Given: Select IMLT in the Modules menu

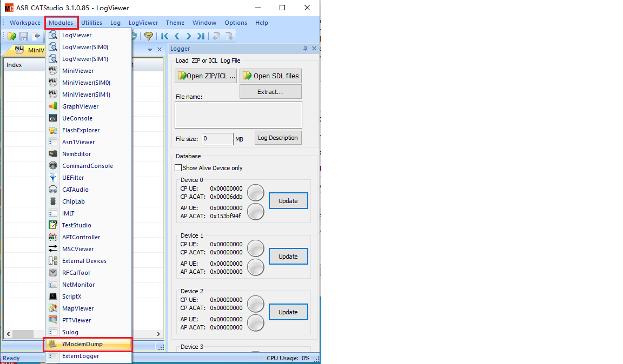Looking at the screenshot, I should tap(89, 213).
